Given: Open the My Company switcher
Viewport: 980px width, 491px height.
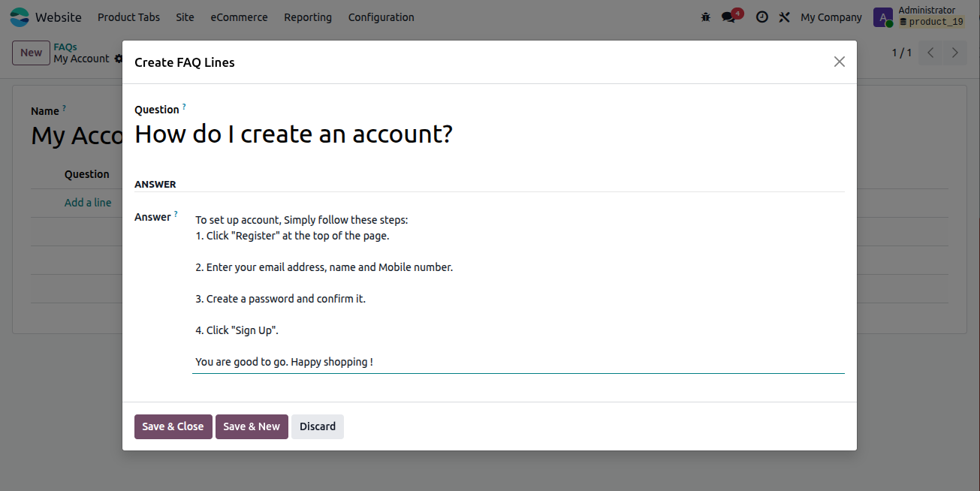Looking at the screenshot, I should 831,17.
